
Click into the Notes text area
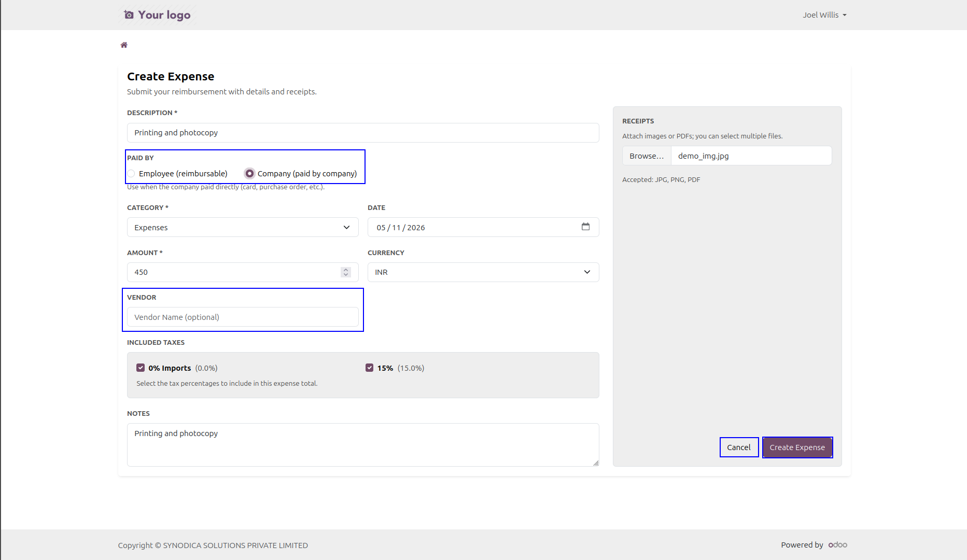click(363, 445)
